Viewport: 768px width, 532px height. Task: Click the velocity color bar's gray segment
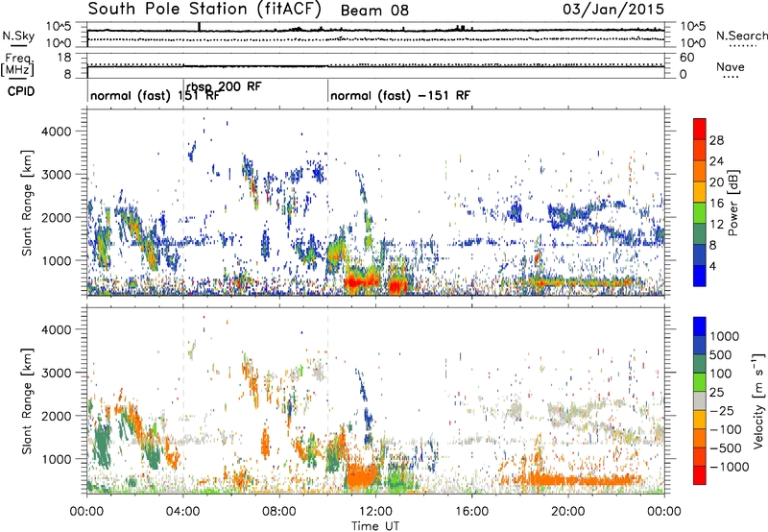[700, 401]
